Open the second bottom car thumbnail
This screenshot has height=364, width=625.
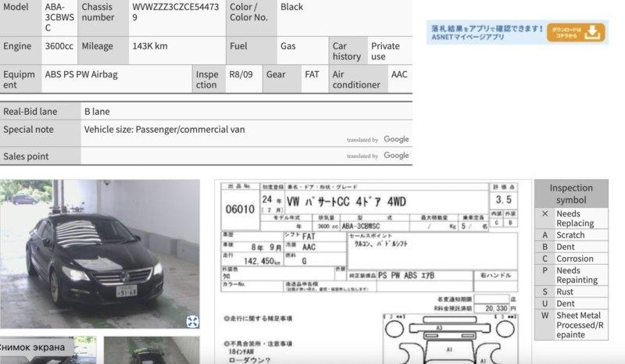tap(151, 351)
